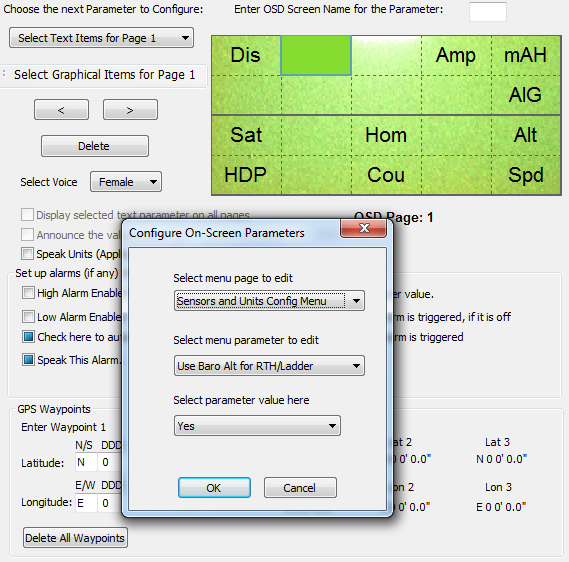Viewport: 569px width, 562px height.
Task: Open the Select menu page to edit dropdown
Action: (269, 300)
